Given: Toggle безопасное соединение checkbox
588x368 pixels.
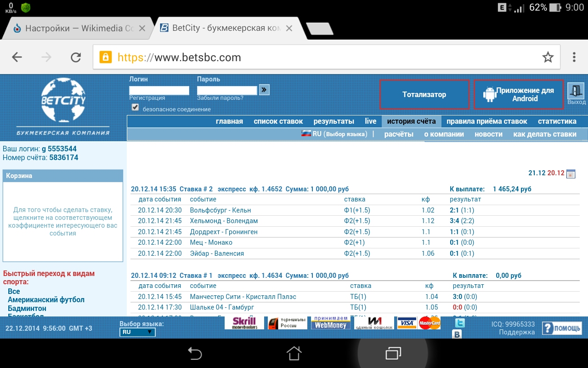Looking at the screenshot, I should tap(135, 107).
